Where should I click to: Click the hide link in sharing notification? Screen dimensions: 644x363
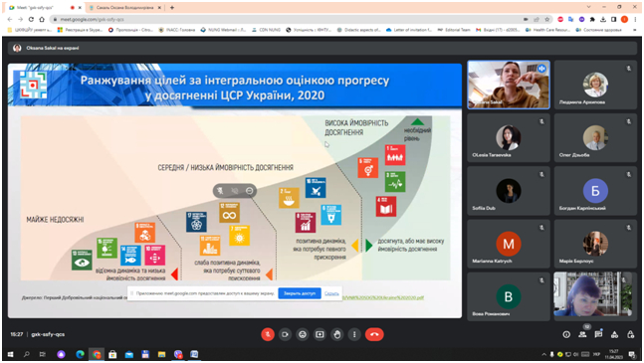point(331,293)
